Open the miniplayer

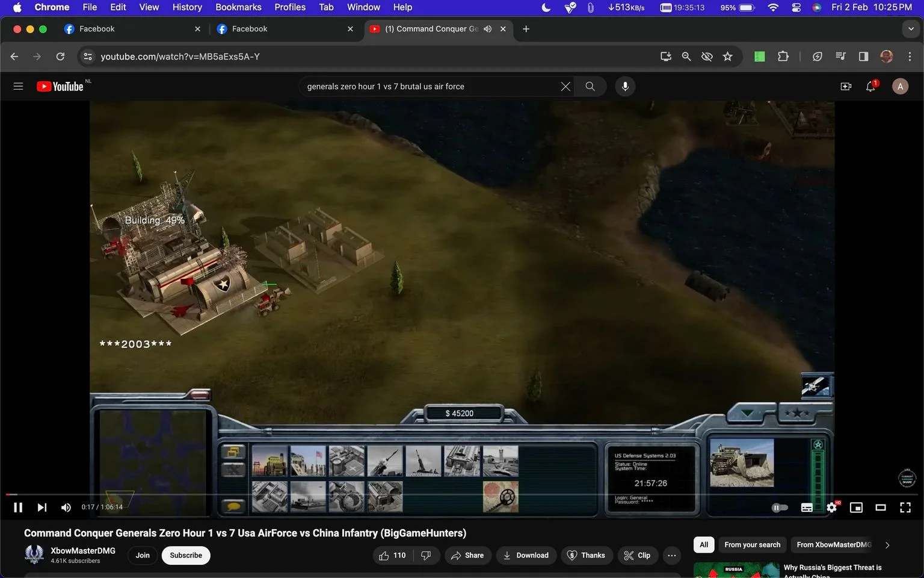856,508
